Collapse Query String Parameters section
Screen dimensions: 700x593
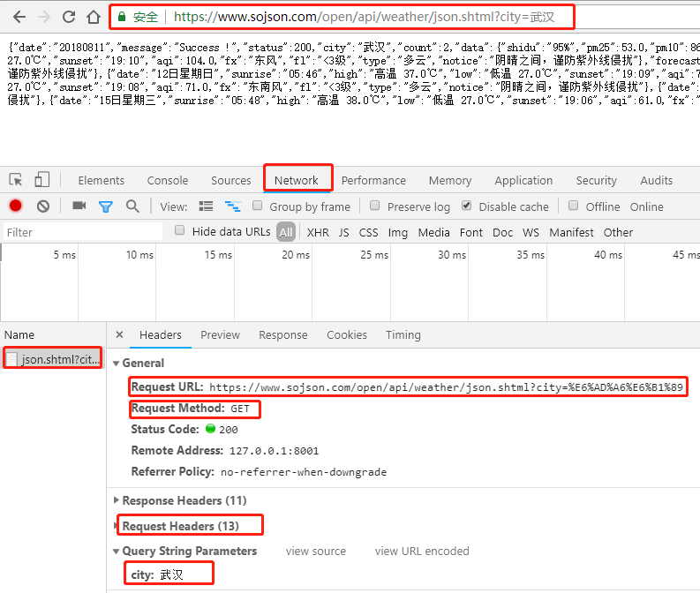[116, 552]
